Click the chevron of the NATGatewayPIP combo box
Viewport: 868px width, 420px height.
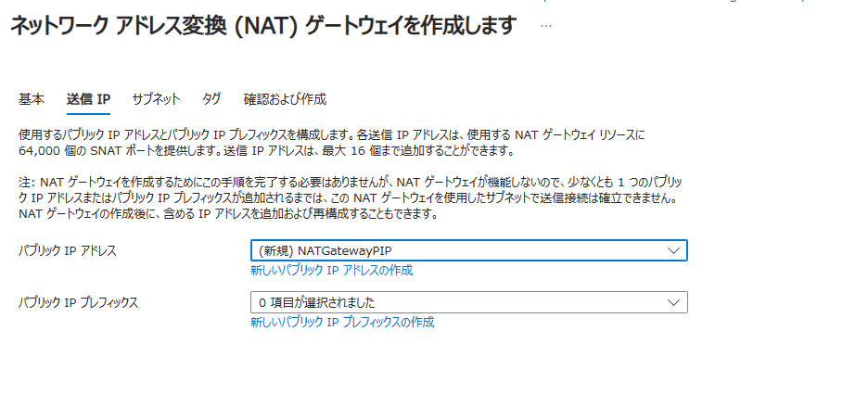click(673, 250)
